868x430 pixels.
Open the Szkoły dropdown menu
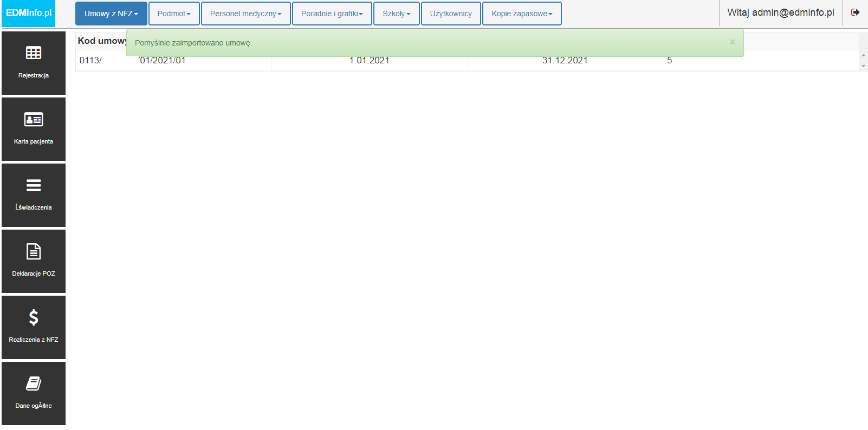[x=397, y=14]
